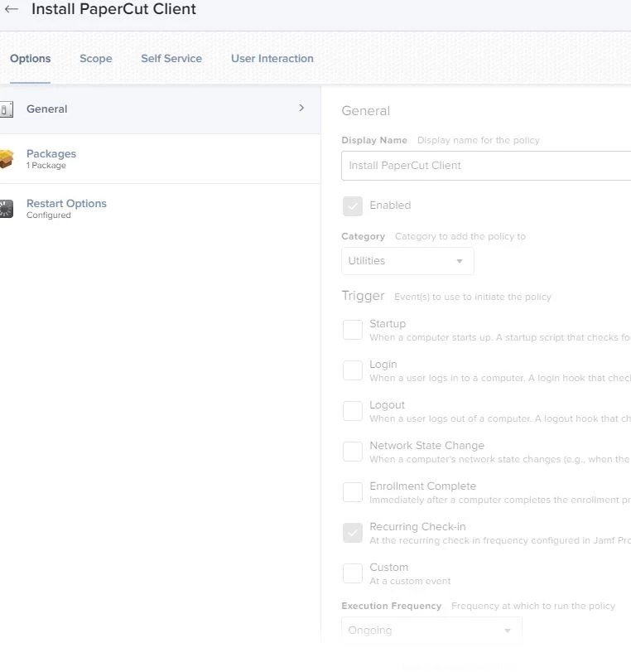The width and height of the screenshot is (631, 672).
Task: Click the Restart Options spinner icon
Action: tap(7, 209)
